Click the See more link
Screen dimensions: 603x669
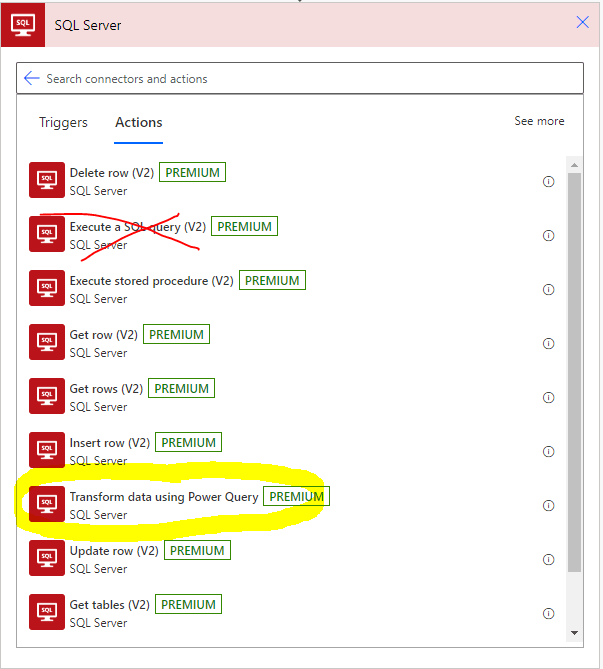(x=539, y=121)
